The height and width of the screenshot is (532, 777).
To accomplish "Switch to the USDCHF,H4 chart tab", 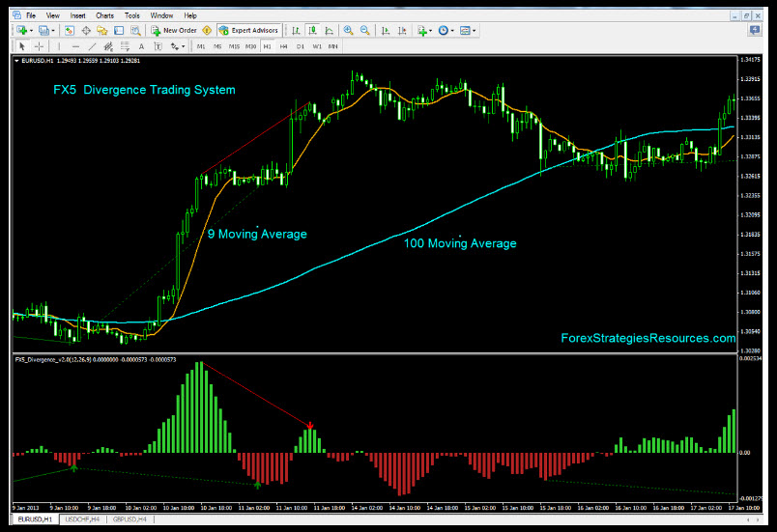I will click(84, 519).
